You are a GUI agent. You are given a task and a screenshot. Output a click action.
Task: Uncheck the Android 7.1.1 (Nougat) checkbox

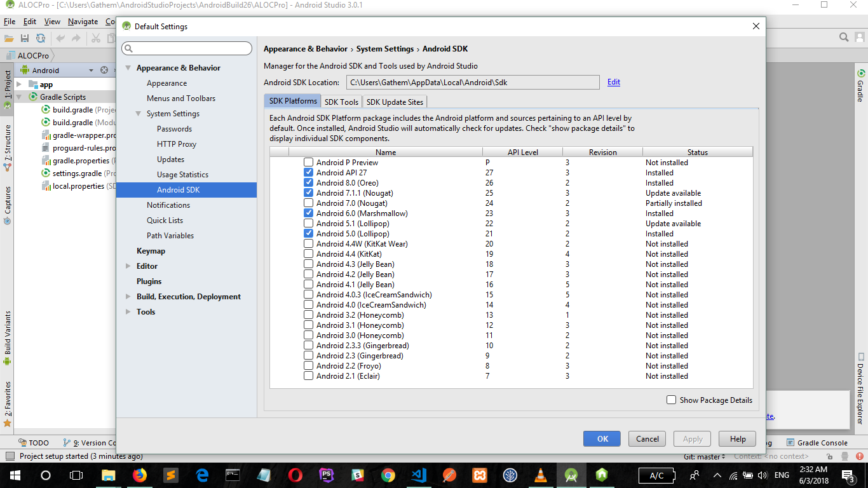308,193
